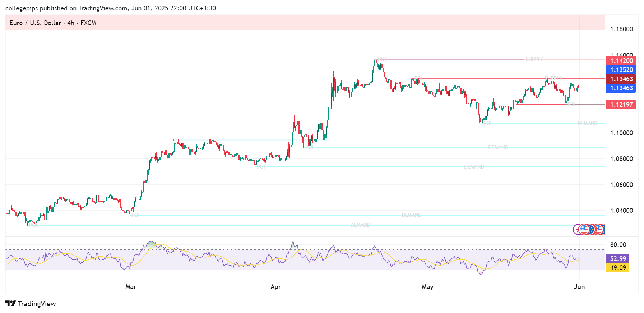Click the 80.00 RSI axis label
Image resolution: width=644 pixels, height=313 pixels.
tap(618, 245)
